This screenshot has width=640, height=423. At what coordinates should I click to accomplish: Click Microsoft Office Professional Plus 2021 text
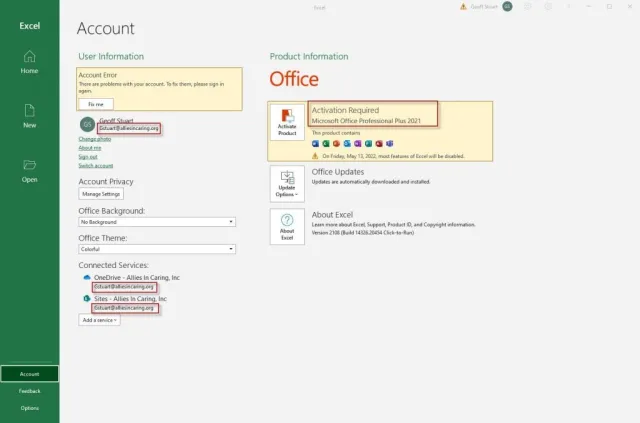tap(366, 121)
